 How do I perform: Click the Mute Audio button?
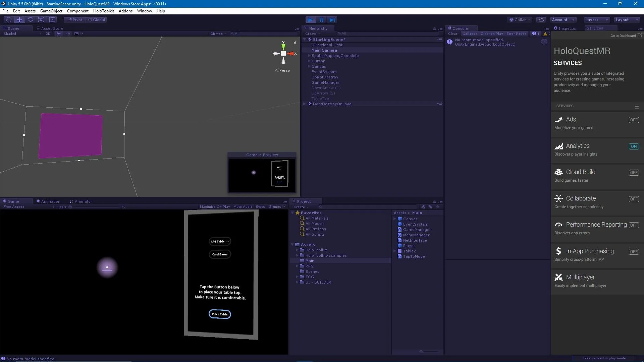[243, 207]
